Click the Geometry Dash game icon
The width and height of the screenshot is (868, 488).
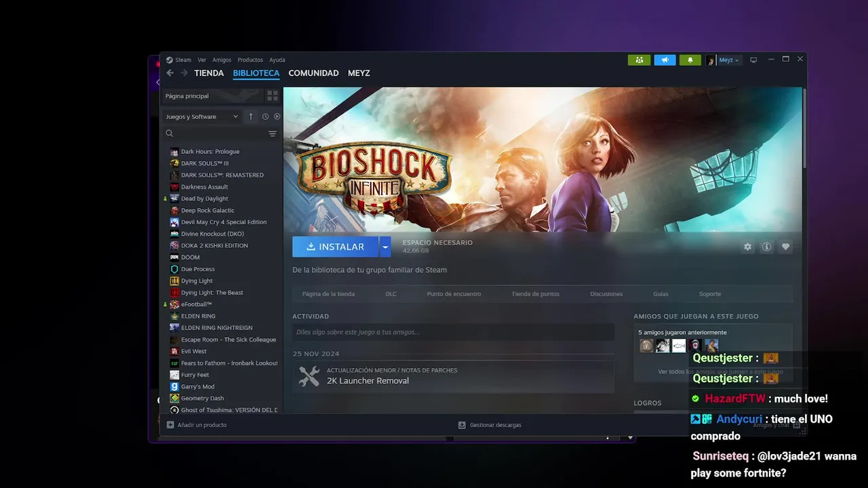174,399
